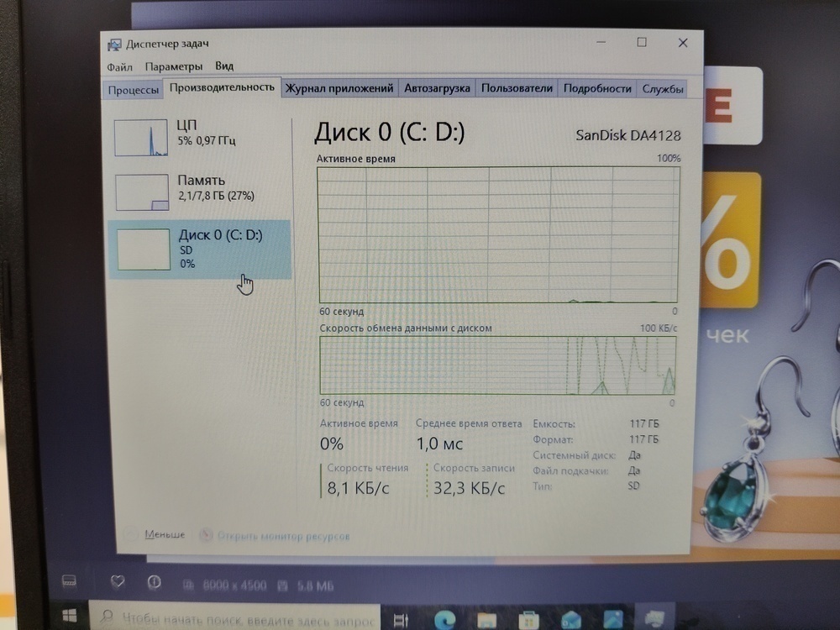Click the Открыть монитор ресурсов link
Image resolution: width=840 pixels, height=630 pixels.
tap(282, 536)
